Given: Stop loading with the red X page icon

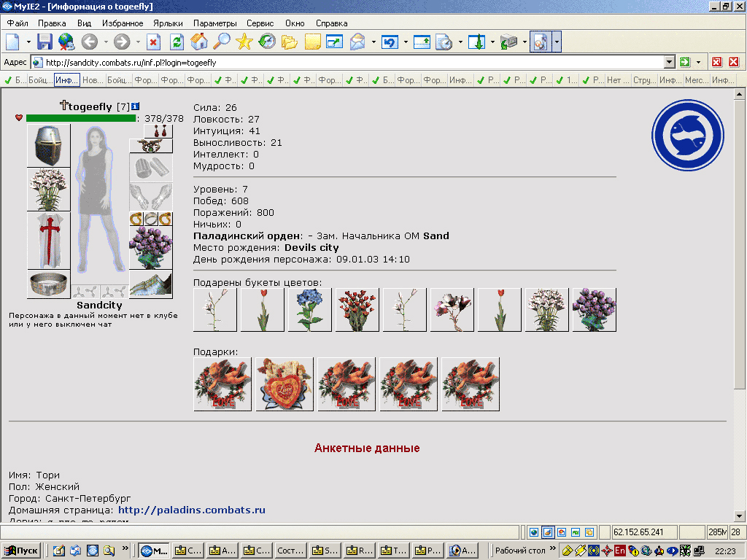Looking at the screenshot, I should coord(153,42).
